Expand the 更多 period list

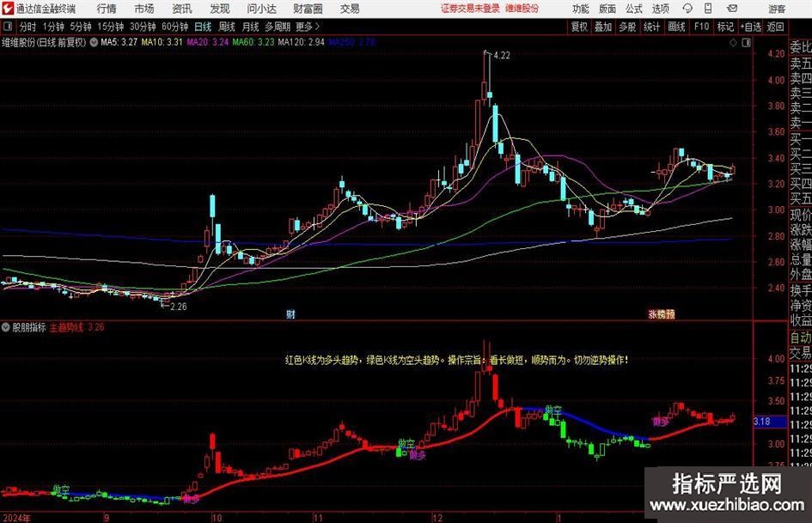click(308, 27)
